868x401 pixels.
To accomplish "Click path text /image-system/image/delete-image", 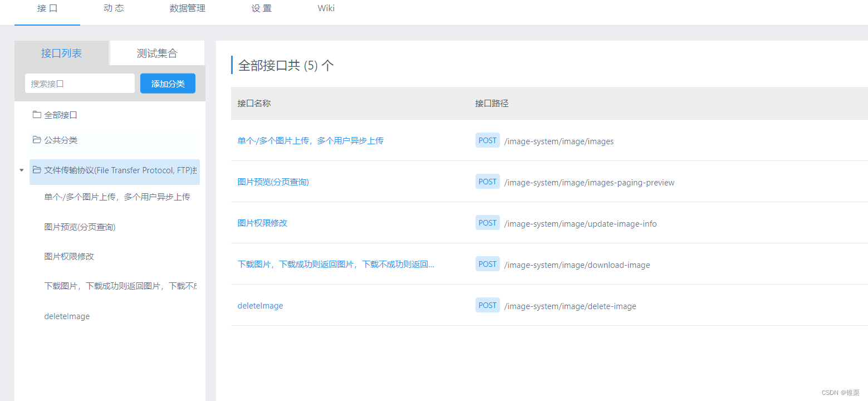I will pyautogui.click(x=570, y=306).
